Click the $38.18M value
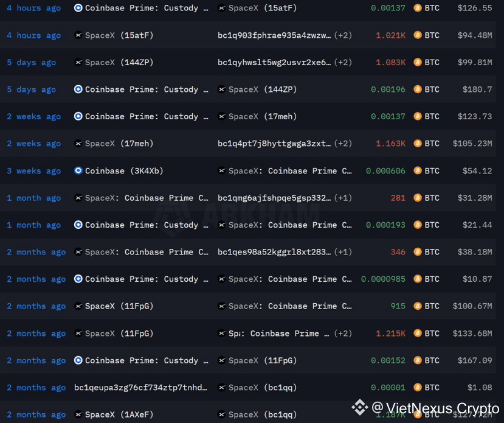 475,251
